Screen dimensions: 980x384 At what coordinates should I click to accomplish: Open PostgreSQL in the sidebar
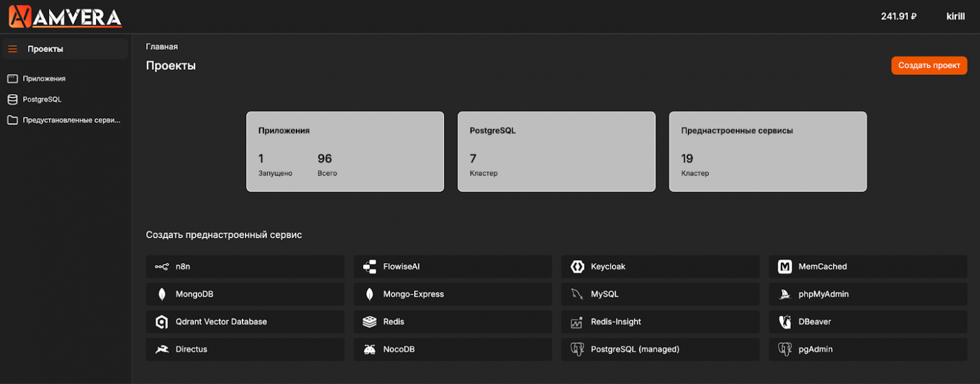[x=41, y=99]
